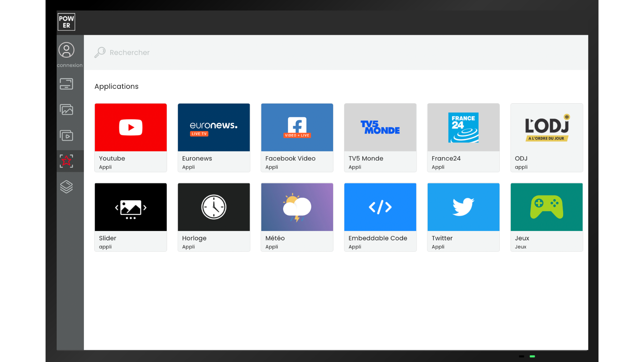
Task: Click the connexion user profile icon
Action: point(66,50)
